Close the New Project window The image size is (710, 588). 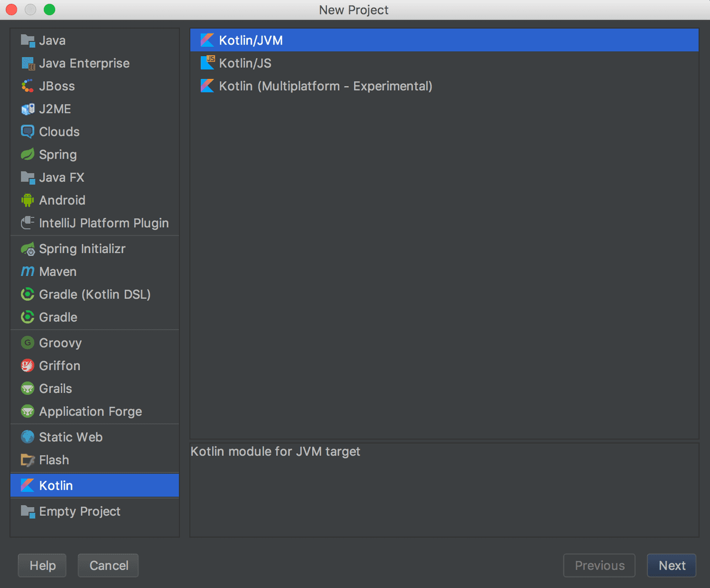point(11,9)
